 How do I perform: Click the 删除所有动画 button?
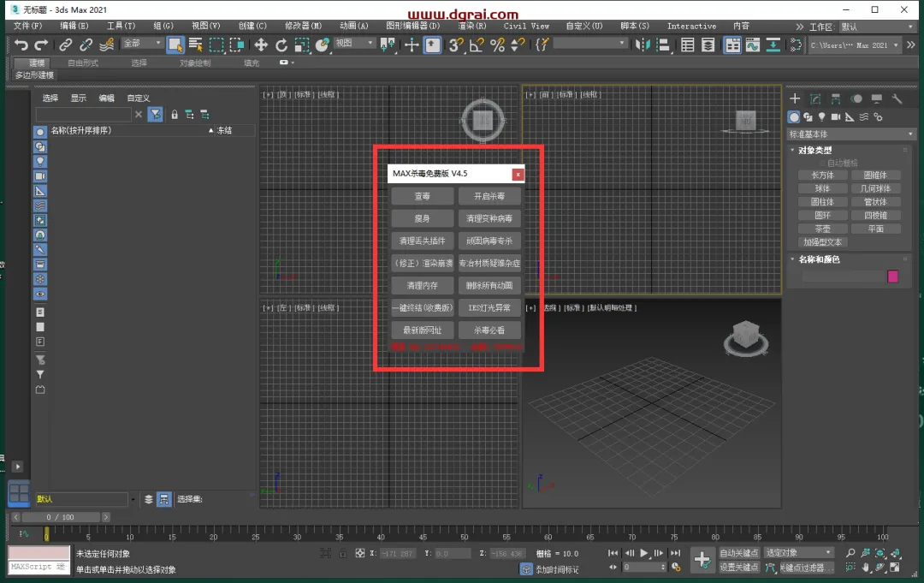pos(489,286)
